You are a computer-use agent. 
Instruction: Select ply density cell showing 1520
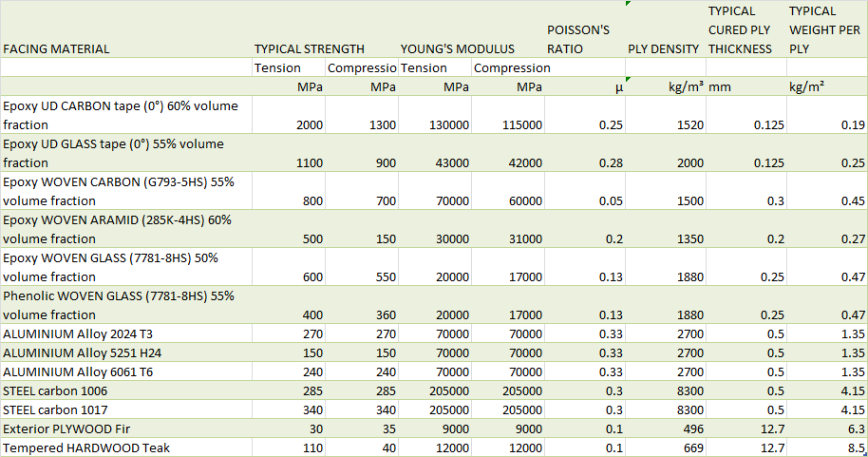click(666, 115)
